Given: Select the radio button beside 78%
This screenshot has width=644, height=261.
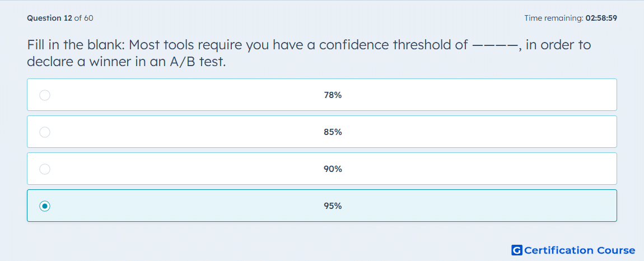Looking at the screenshot, I should [x=45, y=95].
